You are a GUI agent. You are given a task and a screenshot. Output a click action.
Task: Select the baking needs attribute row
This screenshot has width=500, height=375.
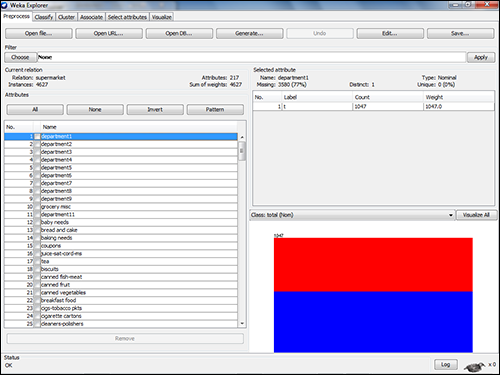pos(121,238)
